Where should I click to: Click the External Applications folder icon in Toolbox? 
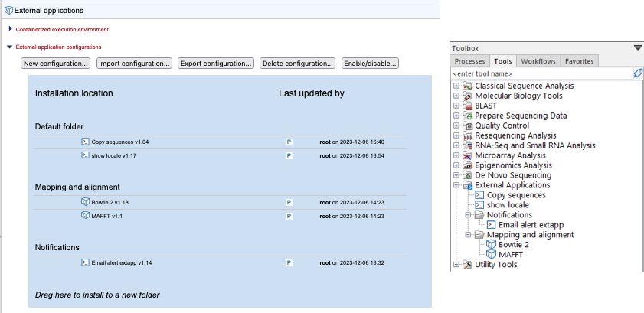point(467,185)
